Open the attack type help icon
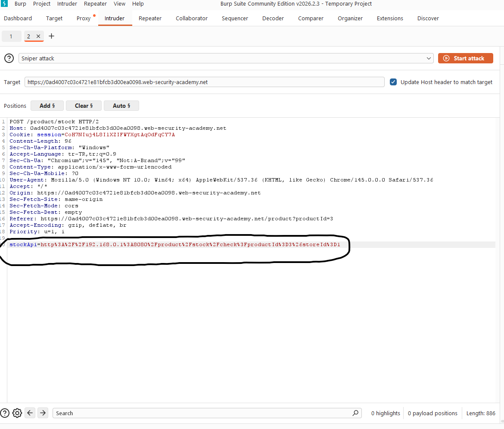Viewport: 504px width, 429px height. click(x=9, y=58)
